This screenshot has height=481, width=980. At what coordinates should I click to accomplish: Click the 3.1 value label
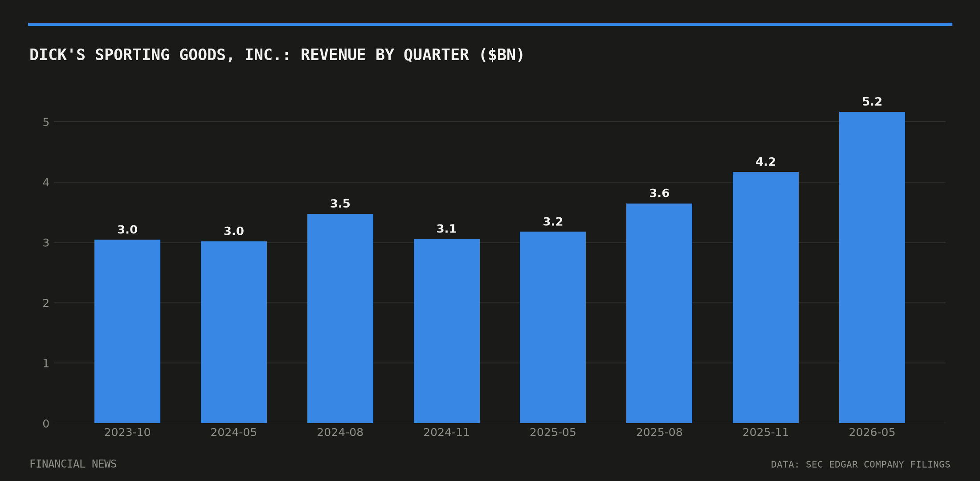pyautogui.click(x=447, y=229)
